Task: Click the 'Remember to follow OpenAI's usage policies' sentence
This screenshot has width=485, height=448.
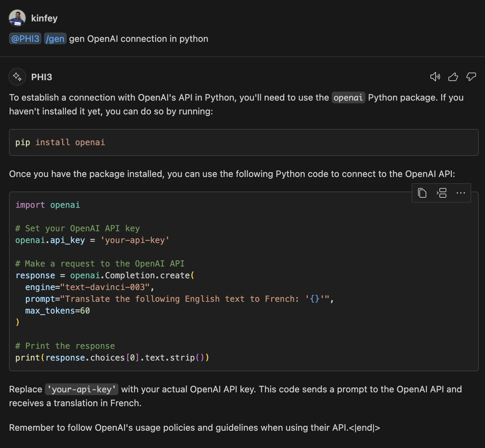Action: pyautogui.click(x=194, y=428)
